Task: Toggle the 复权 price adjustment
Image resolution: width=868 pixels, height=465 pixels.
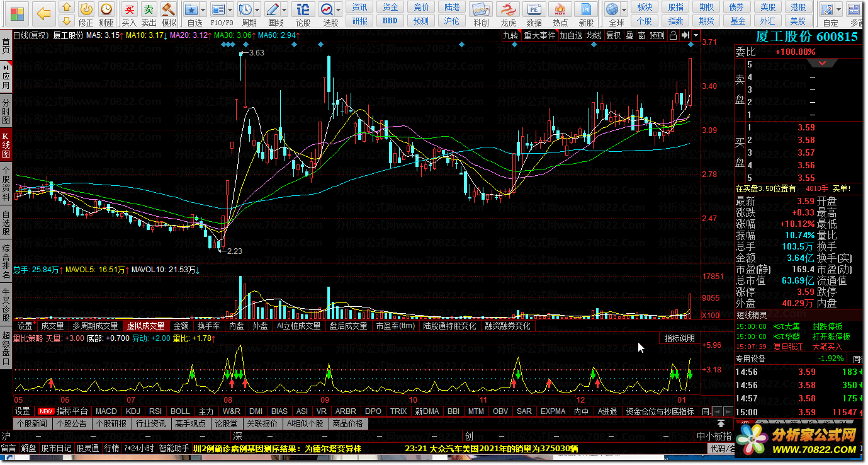Action: pos(613,35)
